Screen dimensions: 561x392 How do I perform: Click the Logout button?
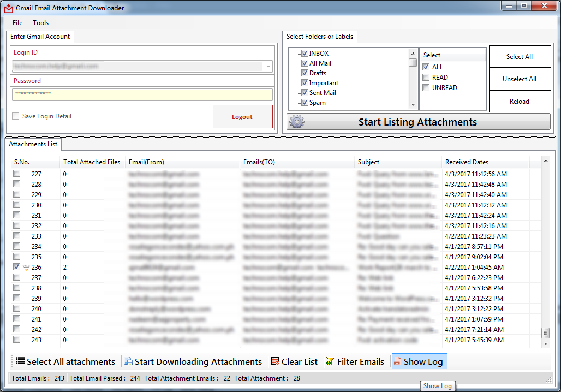[x=243, y=117]
